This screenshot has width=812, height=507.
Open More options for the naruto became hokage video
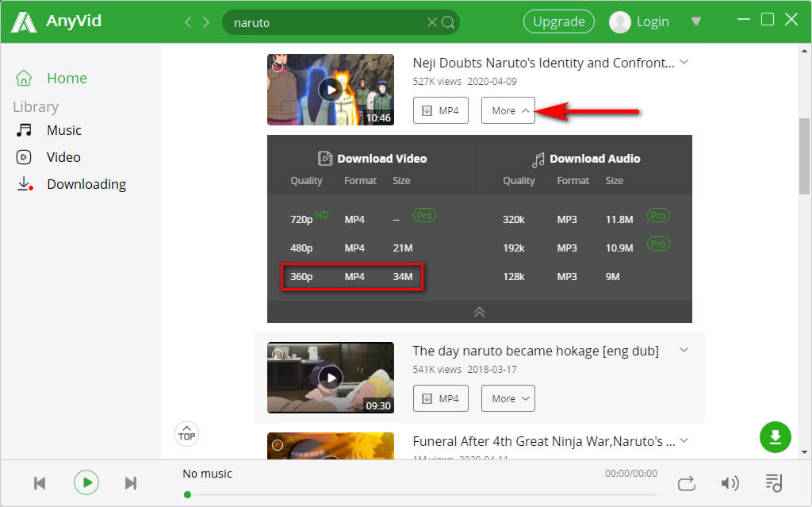click(x=508, y=398)
